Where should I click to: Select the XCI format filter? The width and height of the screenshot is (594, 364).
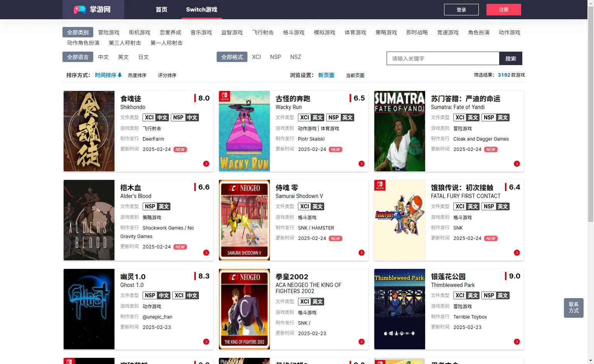tap(256, 57)
